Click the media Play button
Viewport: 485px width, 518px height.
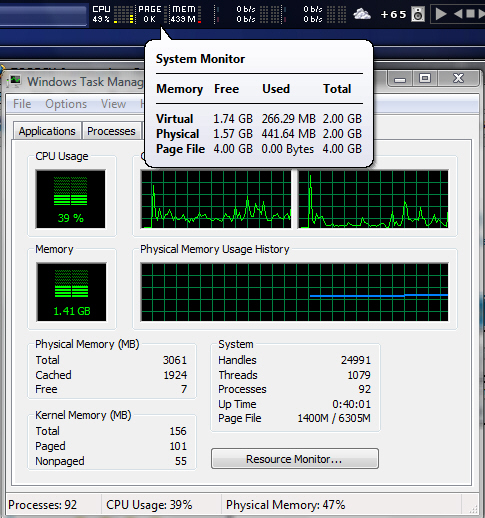441,14
